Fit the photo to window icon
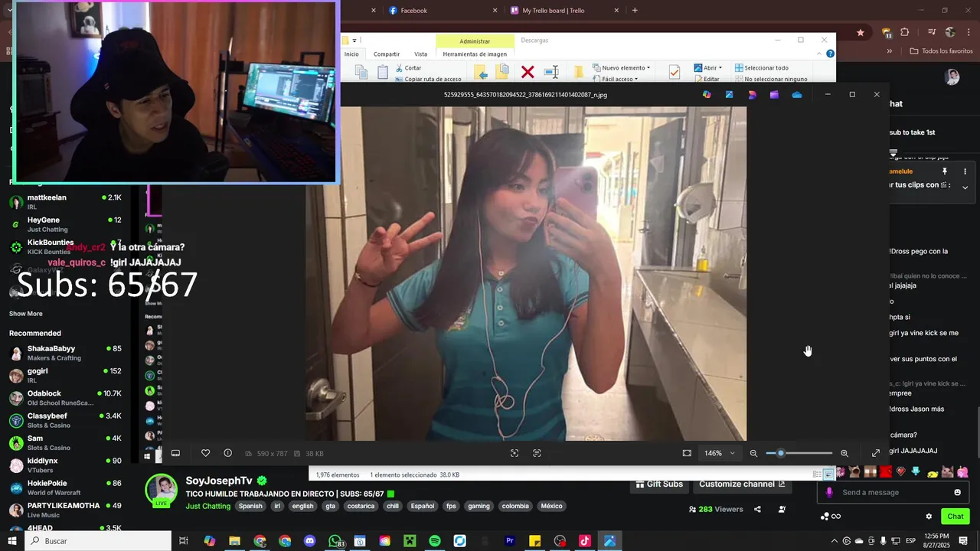 tap(687, 453)
